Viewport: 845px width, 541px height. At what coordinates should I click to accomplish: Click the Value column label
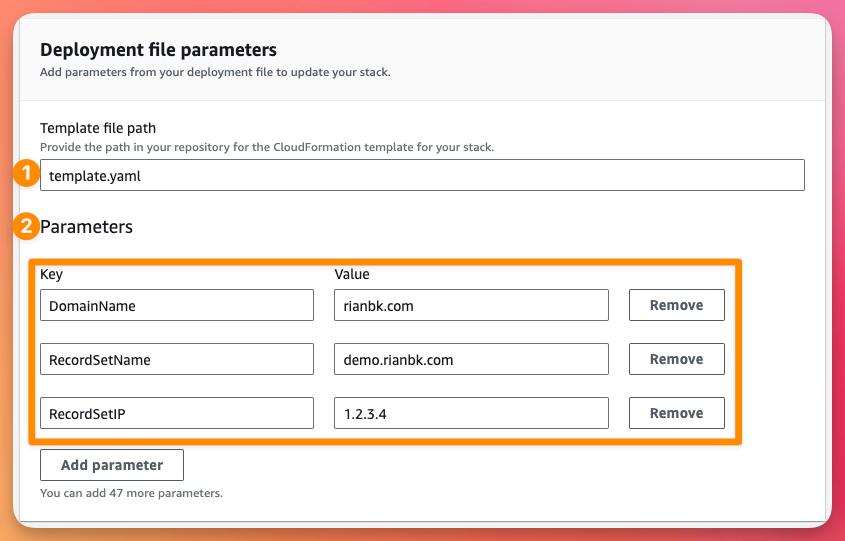point(352,274)
